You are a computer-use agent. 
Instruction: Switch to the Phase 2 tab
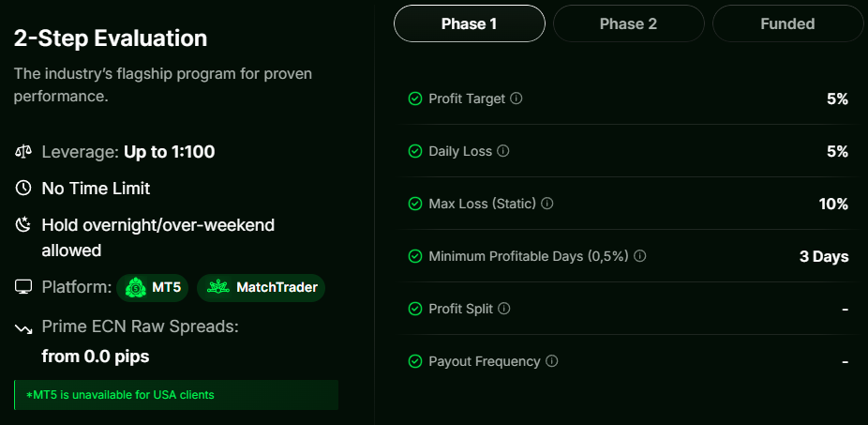coord(628,23)
